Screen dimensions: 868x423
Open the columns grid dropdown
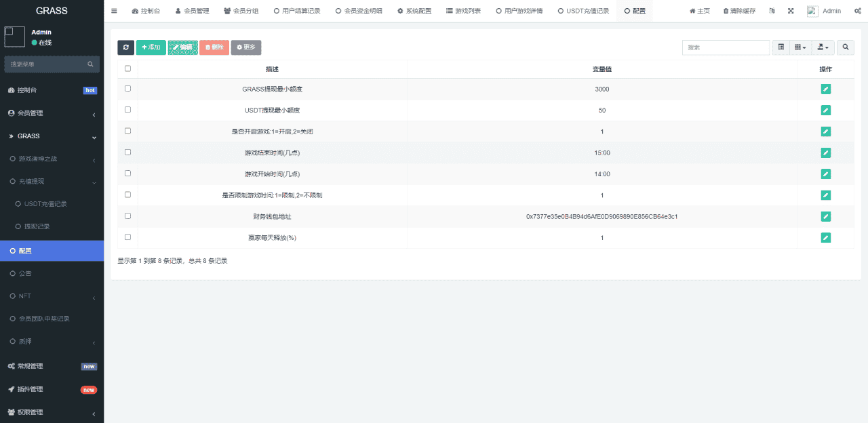[800, 47]
